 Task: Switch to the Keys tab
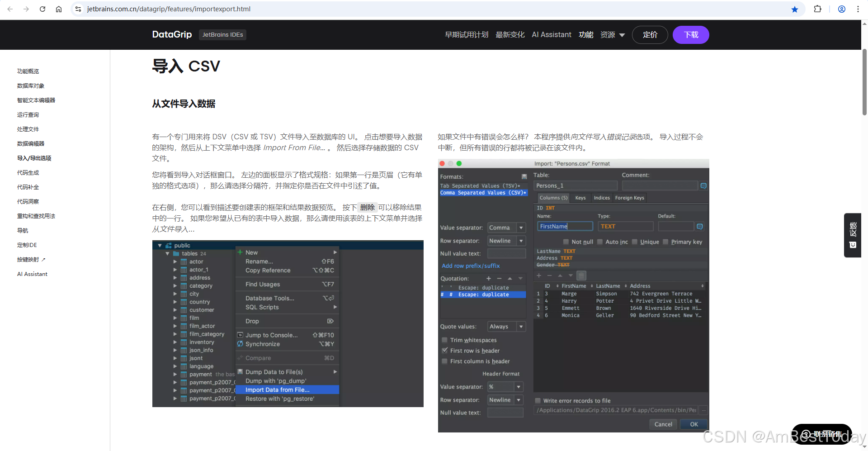[580, 198]
